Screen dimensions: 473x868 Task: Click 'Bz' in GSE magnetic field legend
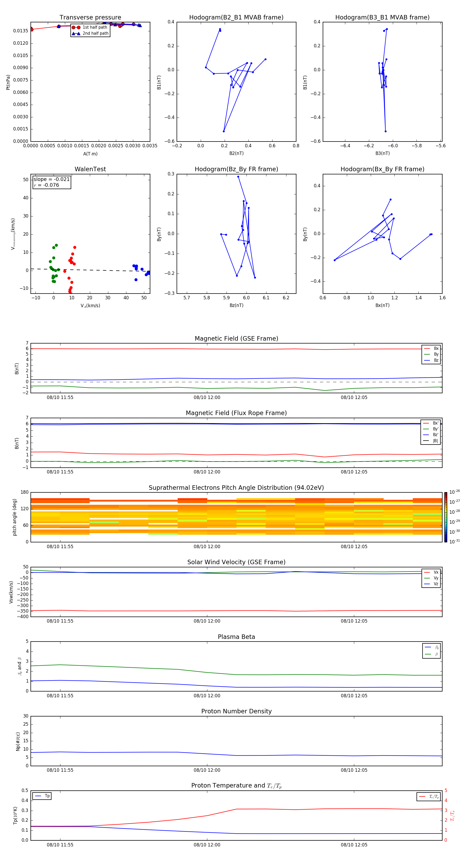pos(431,360)
